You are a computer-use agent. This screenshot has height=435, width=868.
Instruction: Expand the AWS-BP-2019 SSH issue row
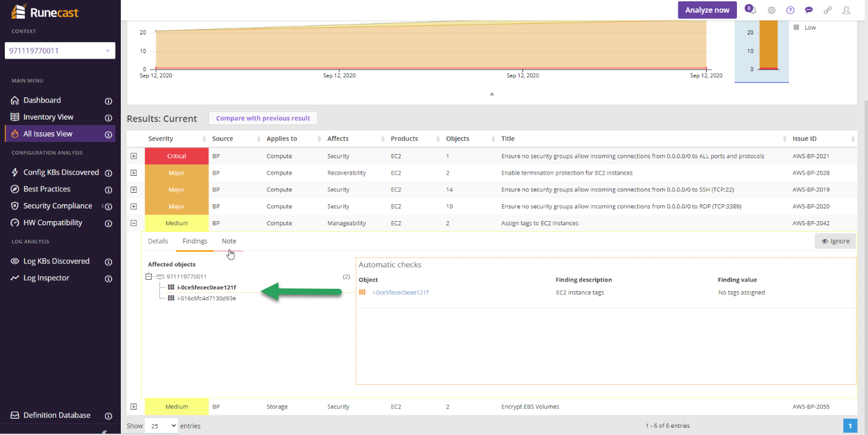pyautogui.click(x=133, y=190)
